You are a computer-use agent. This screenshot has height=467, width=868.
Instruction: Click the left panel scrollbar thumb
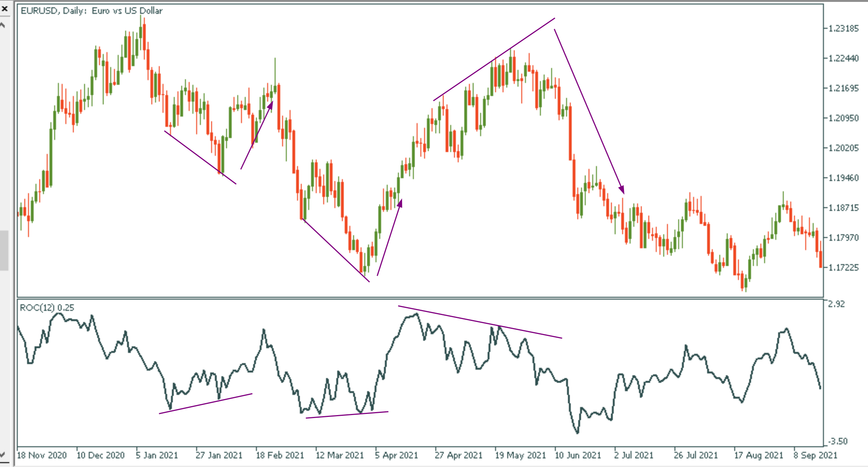[4, 250]
